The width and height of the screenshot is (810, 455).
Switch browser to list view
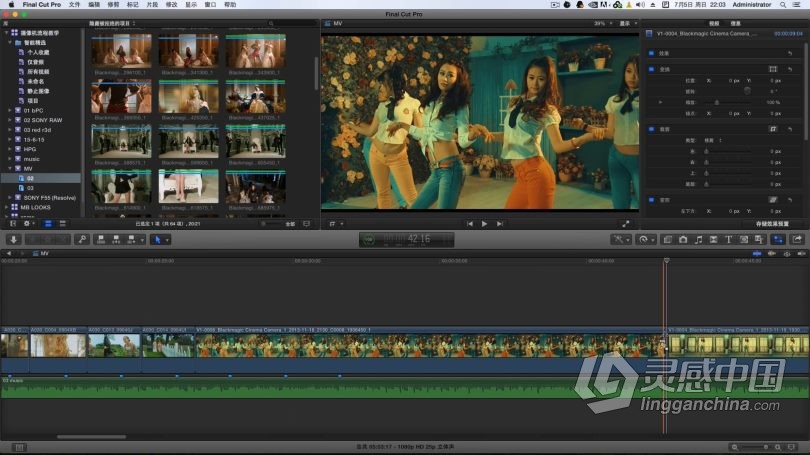(63, 224)
